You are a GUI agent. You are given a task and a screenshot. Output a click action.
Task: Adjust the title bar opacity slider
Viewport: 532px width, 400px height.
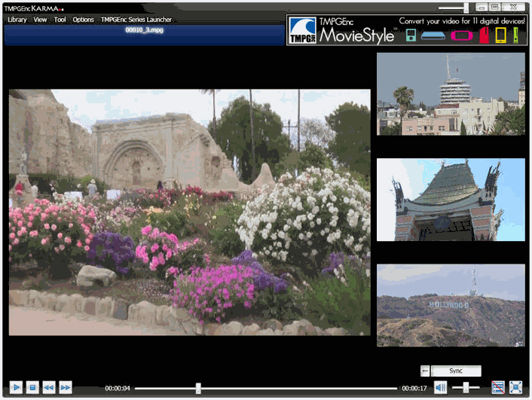coord(466,8)
